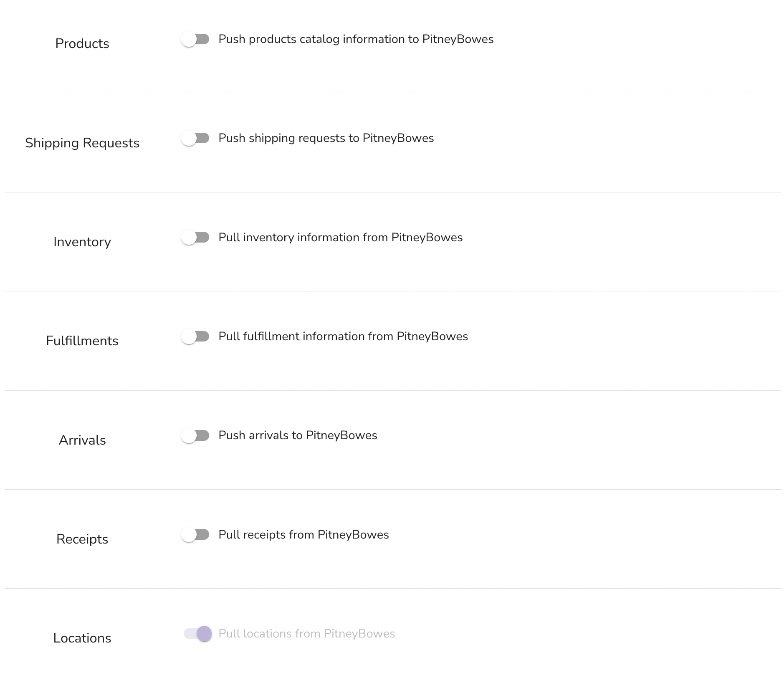
Task: Switch on the Fulfillments pull toggle
Action: (195, 336)
